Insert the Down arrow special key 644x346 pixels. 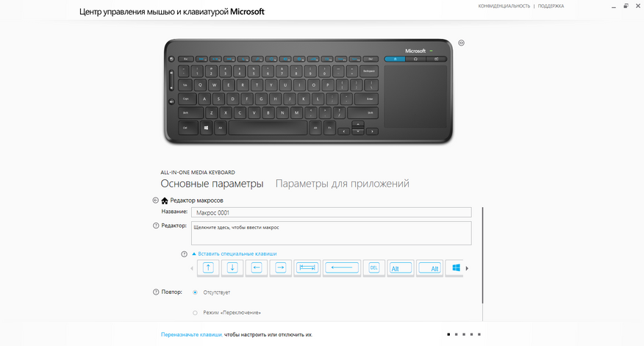pyautogui.click(x=232, y=268)
